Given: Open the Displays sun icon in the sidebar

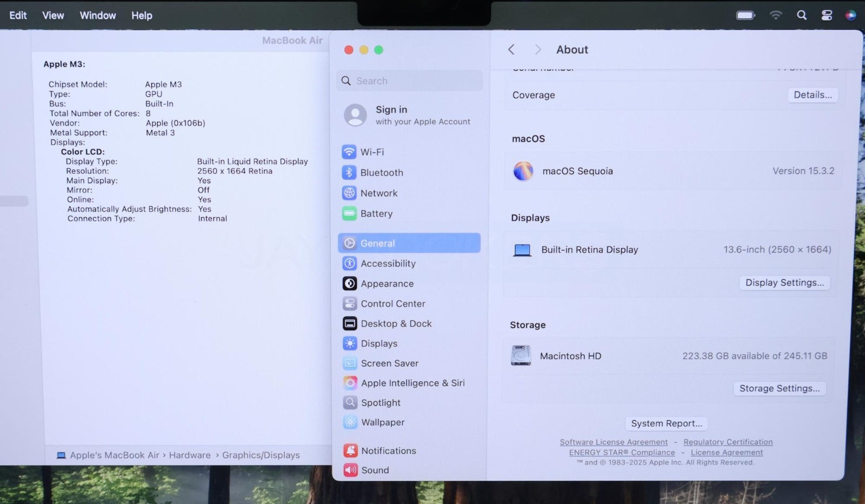Looking at the screenshot, I should (x=350, y=344).
